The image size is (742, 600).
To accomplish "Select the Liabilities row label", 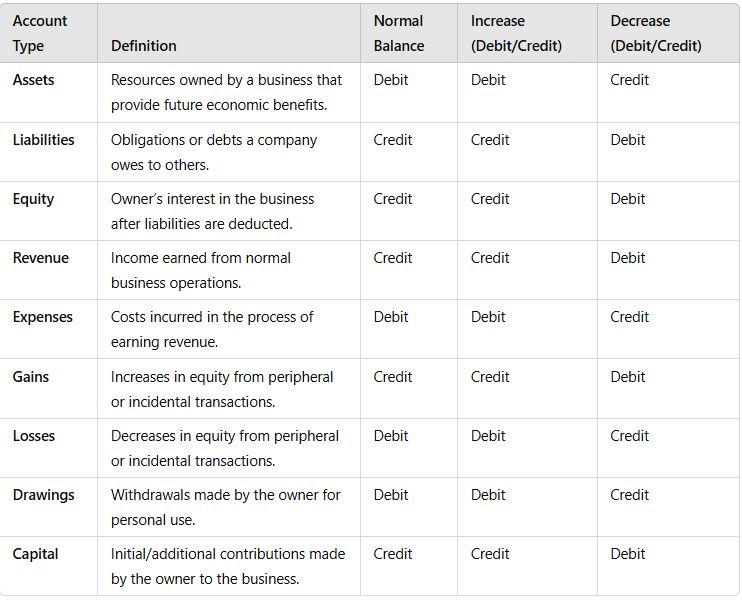I will click(x=44, y=140).
